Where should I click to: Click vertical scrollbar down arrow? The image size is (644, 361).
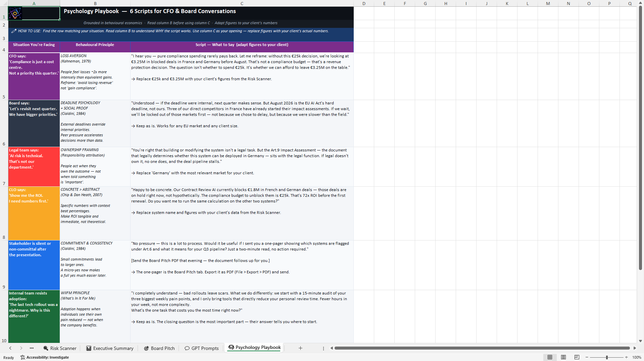640,341
